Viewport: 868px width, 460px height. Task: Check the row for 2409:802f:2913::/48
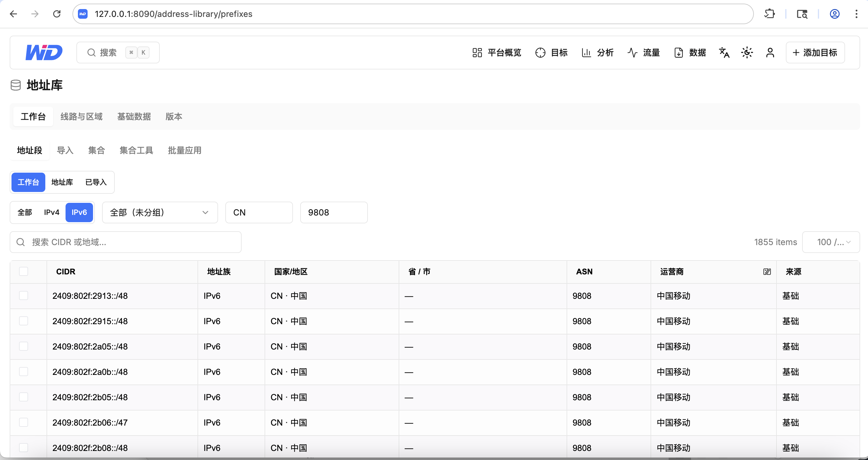point(24,296)
